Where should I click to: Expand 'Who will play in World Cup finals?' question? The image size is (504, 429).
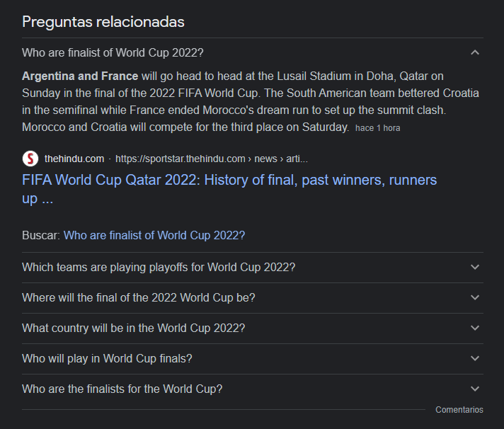click(107, 358)
